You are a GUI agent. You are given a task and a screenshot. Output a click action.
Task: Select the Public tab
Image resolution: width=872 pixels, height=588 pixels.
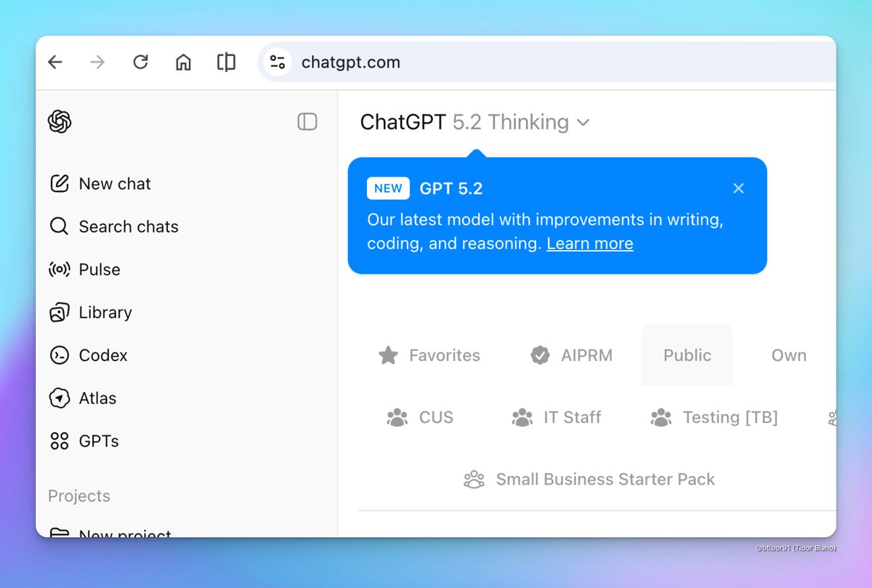(687, 355)
